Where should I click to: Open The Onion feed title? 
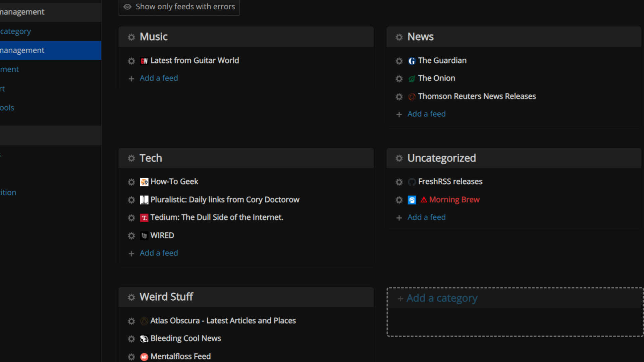point(436,78)
